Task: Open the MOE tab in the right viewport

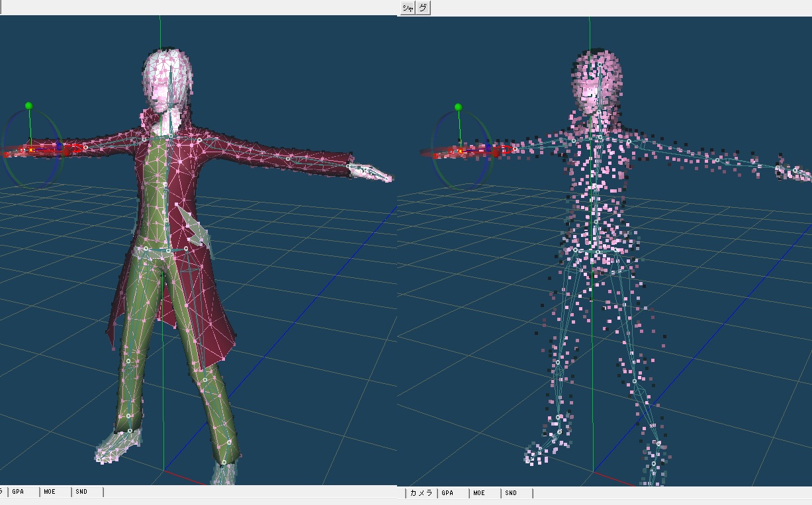Action: (x=485, y=493)
